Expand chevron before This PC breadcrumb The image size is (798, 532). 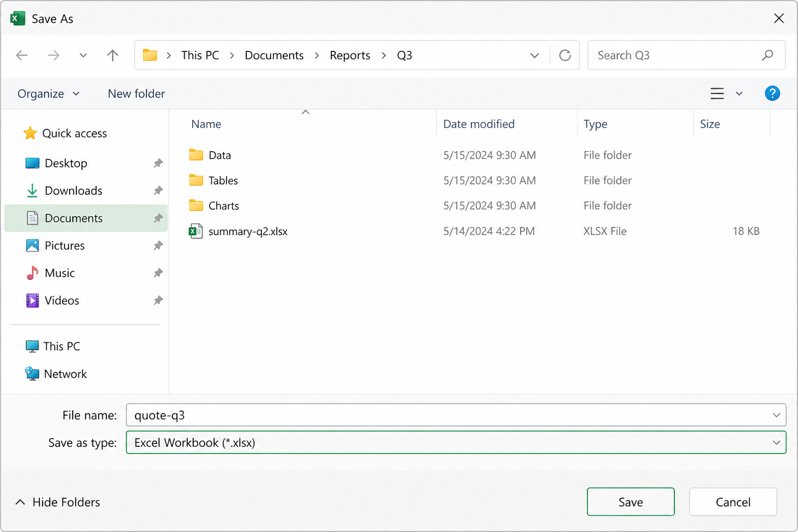[x=169, y=55]
